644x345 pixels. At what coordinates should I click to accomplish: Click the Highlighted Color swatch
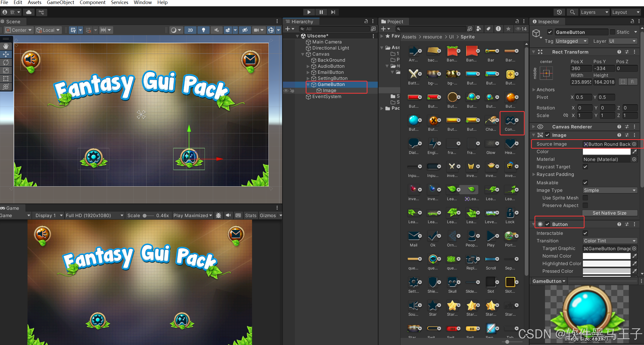tap(606, 264)
